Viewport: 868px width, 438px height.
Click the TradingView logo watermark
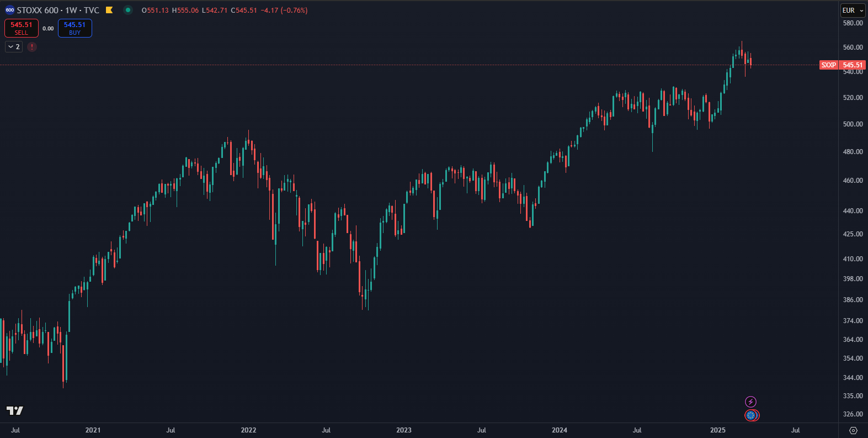(15, 410)
